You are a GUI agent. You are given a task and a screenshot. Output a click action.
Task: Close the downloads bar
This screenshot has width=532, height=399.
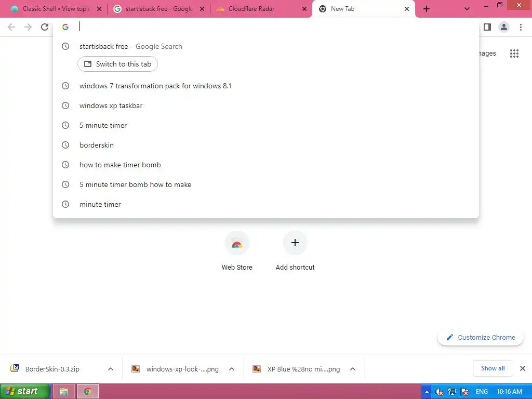click(x=523, y=368)
